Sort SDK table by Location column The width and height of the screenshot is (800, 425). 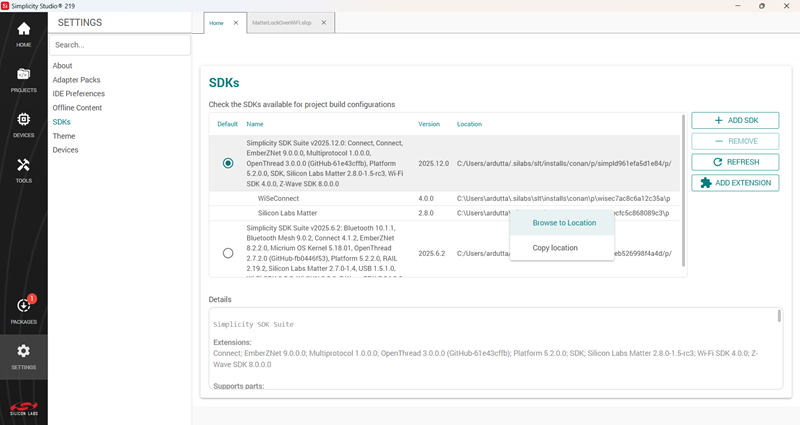(469, 124)
